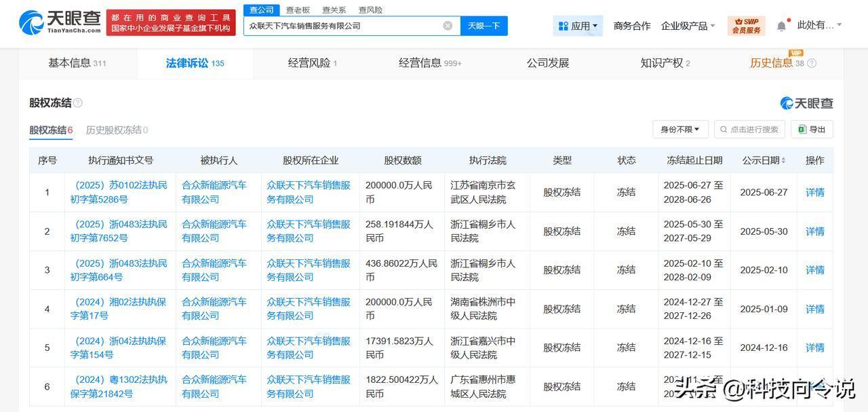Screen dimensions: 868x412
Task: Click 天眼一下 search button
Action: (x=484, y=26)
